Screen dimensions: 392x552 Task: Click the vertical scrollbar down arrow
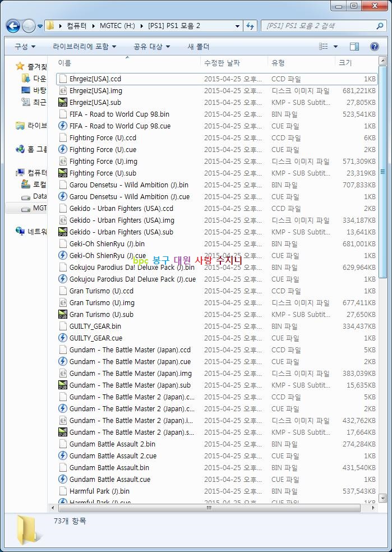[382, 498]
